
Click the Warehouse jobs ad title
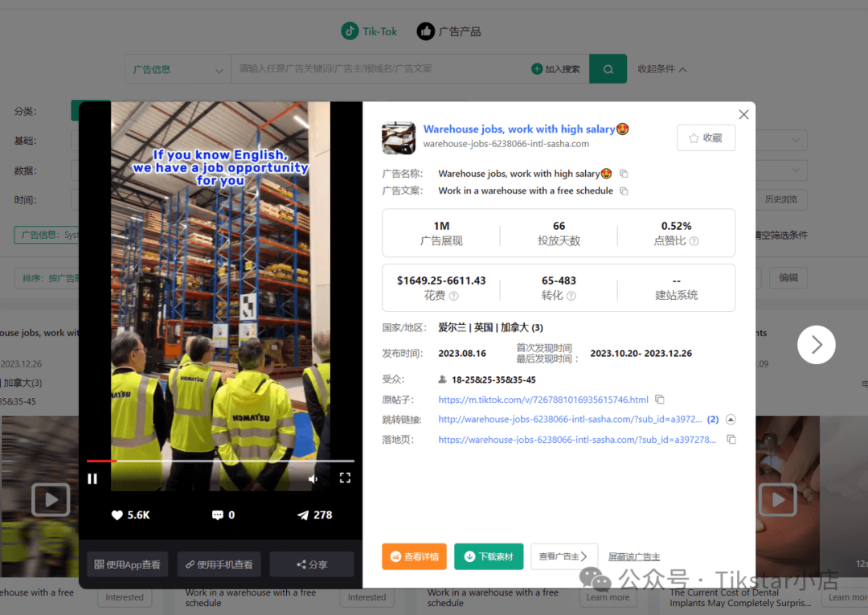(x=526, y=129)
